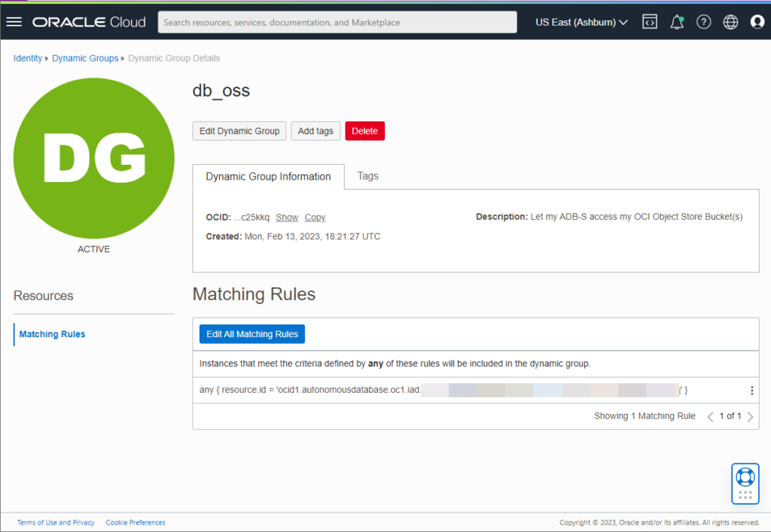
Task: Open the help question mark menu
Action: coord(704,22)
